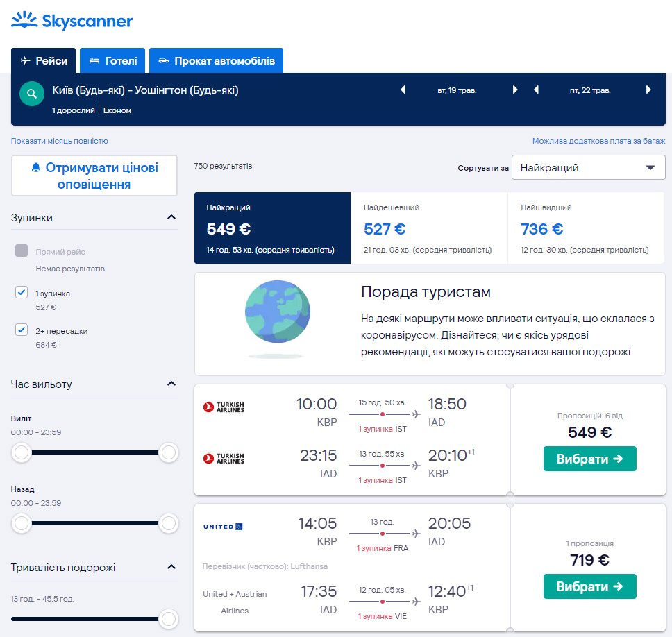Open Можлива додаткова плата за багаж link

click(x=598, y=141)
